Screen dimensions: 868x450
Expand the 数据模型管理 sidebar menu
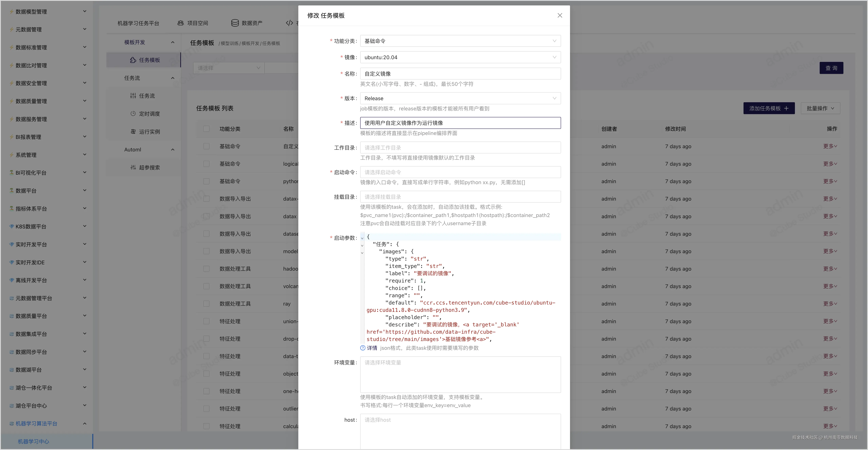47,12
